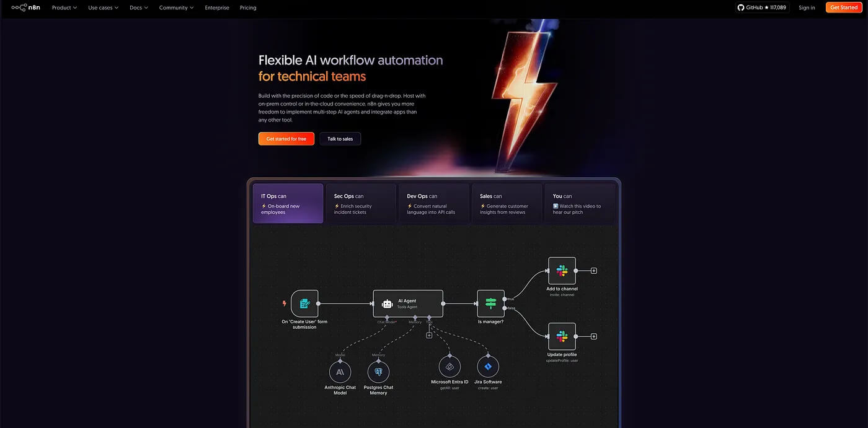Click the Anthropic Chat Model node icon
This screenshot has width=868, height=428.
(340, 372)
